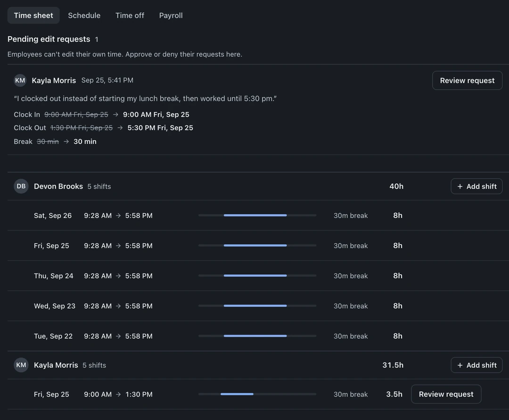Click Devon's '5 shifts' count
The image size is (509, 420).
point(99,187)
